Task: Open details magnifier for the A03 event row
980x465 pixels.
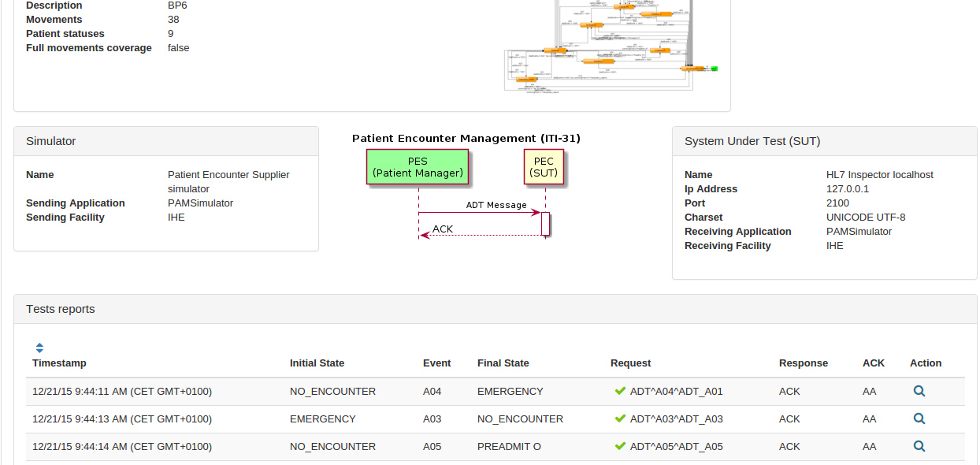Action: pyautogui.click(x=919, y=418)
